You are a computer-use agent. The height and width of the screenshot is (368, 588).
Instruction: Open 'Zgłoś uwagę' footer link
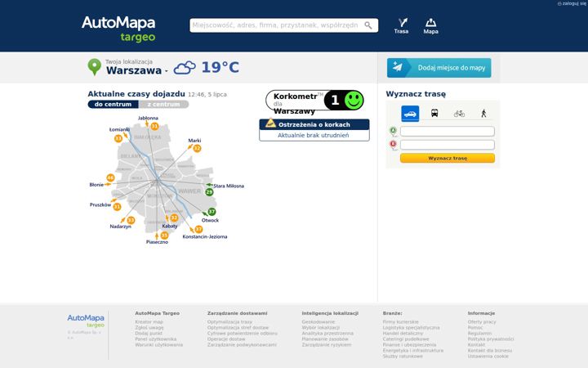[x=149, y=327]
